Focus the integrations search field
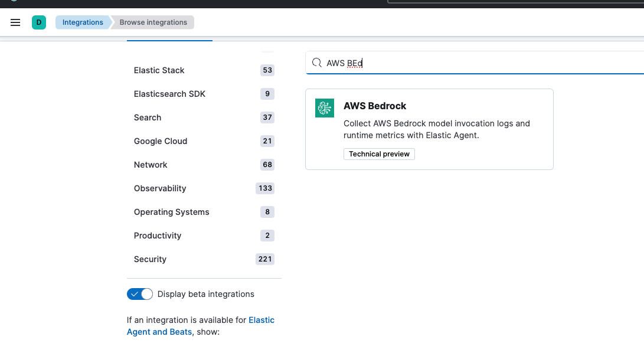644x343 pixels. click(x=472, y=63)
